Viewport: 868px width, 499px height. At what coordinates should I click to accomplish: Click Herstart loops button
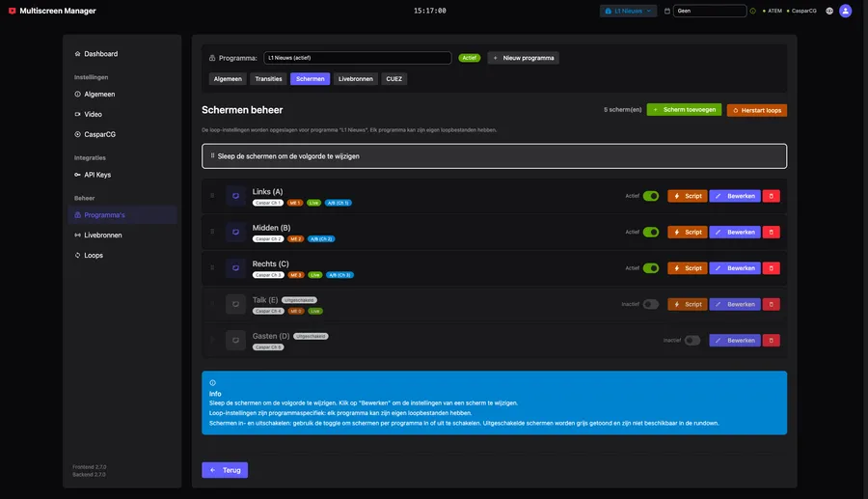point(757,110)
